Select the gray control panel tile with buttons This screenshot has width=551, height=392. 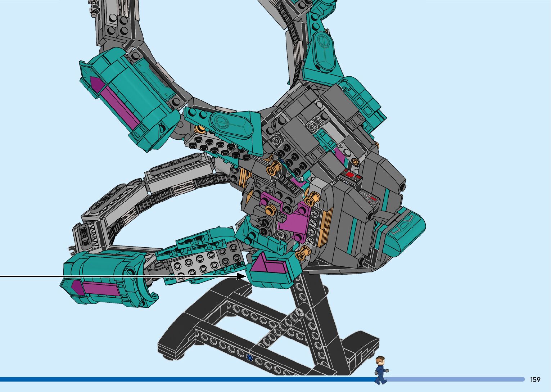point(369,197)
